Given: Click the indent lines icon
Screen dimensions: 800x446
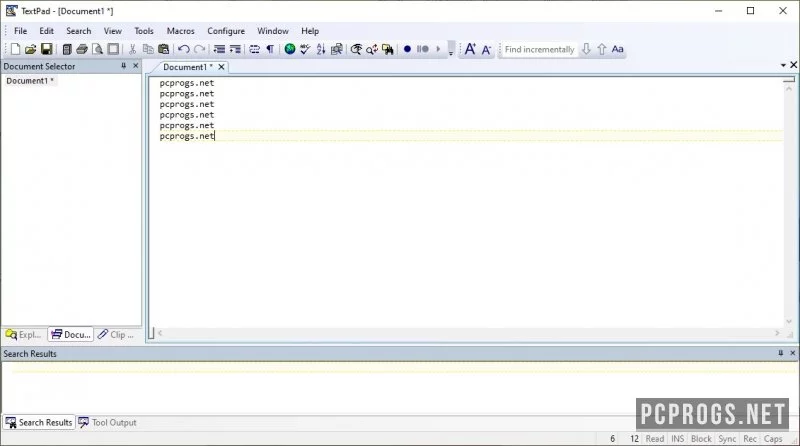Looking at the screenshot, I should coord(235,49).
